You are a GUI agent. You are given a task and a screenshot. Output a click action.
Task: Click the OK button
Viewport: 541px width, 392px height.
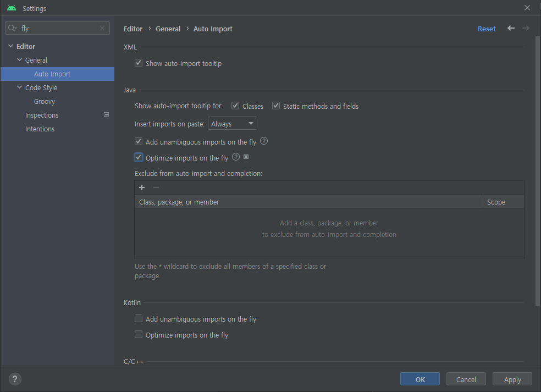point(420,379)
